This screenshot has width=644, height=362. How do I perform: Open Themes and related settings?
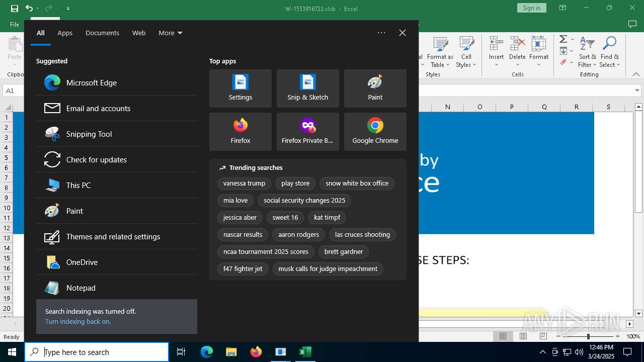(117, 236)
